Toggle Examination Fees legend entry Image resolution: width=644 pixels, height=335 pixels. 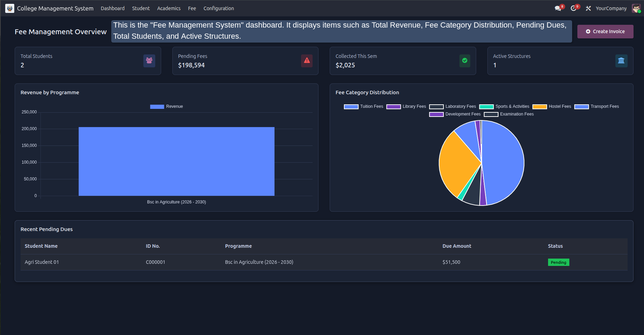pyautogui.click(x=509, y=114)
